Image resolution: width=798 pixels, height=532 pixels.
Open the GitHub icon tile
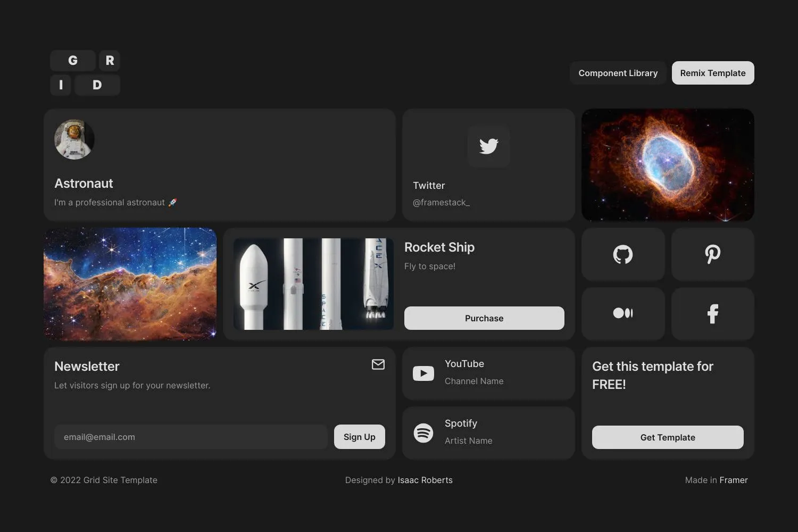tap(623, 254)
